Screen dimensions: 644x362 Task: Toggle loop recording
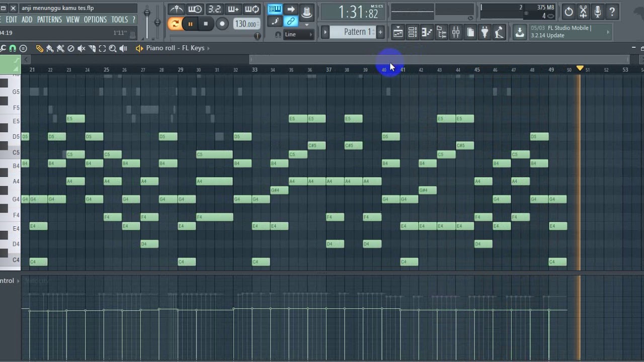252,9
